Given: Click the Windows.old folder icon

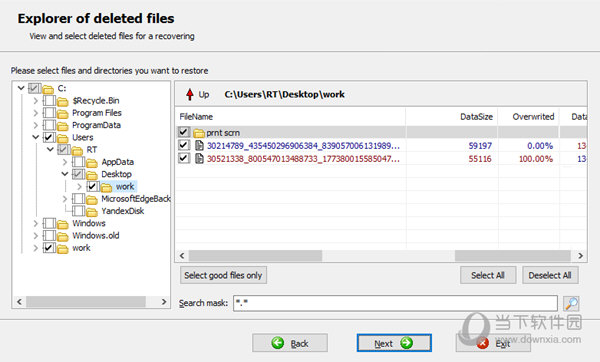Looking at the screenshot, I should (x=63, y=236).
